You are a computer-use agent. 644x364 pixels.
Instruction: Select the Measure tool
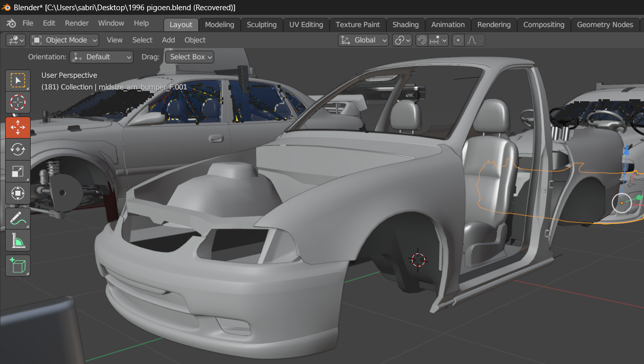tap(18, 240)
